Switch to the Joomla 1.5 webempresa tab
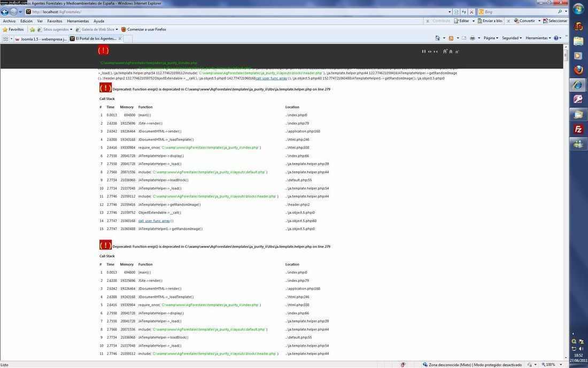This screenshot has width=588, height=368. [41, 39]
